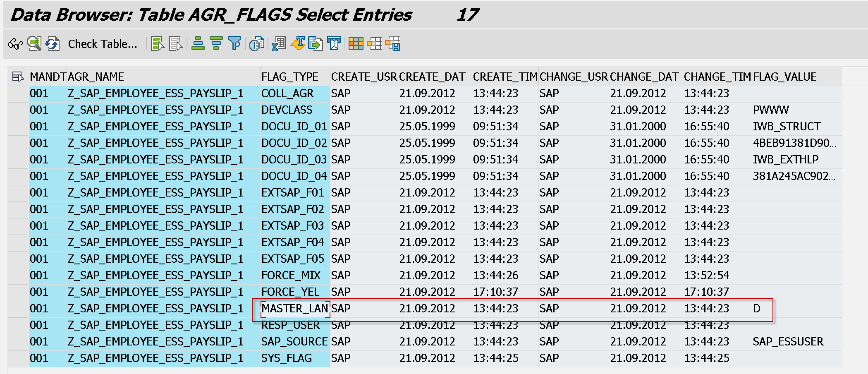Click the CREATE_TIM column header
This screenshot has width=868, height=374.
505,77
